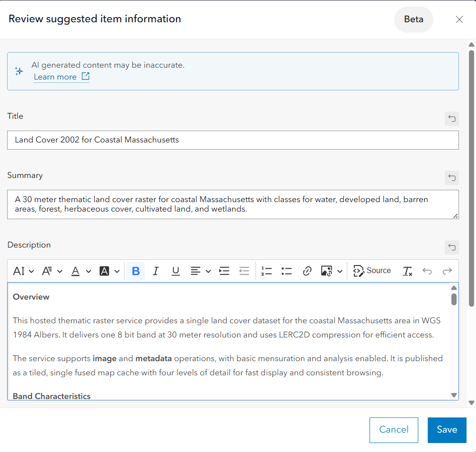Screen dimensions: 476x452
Task: Click the bold word 'image' in description
Action: point(105,358)
